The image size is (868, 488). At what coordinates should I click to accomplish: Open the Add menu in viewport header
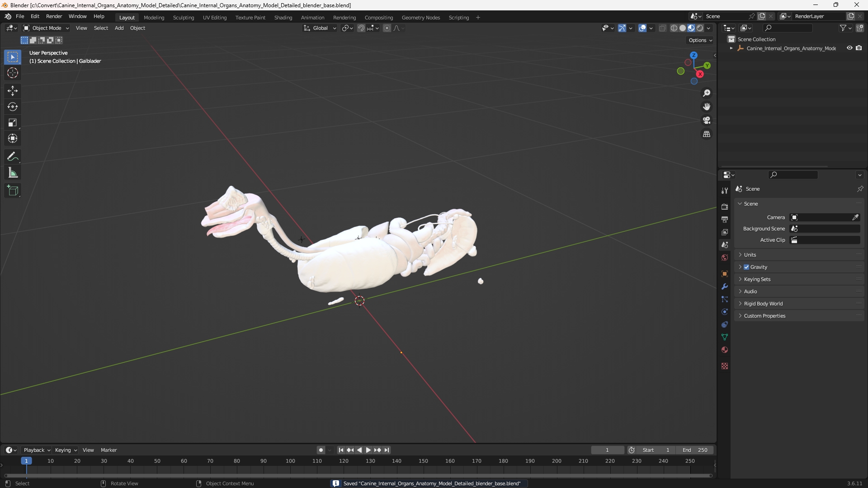click(119, 28)
